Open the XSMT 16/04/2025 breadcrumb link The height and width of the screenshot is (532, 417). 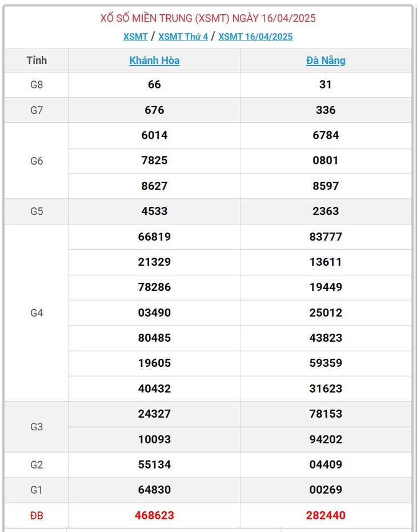(x=255, y=37)
